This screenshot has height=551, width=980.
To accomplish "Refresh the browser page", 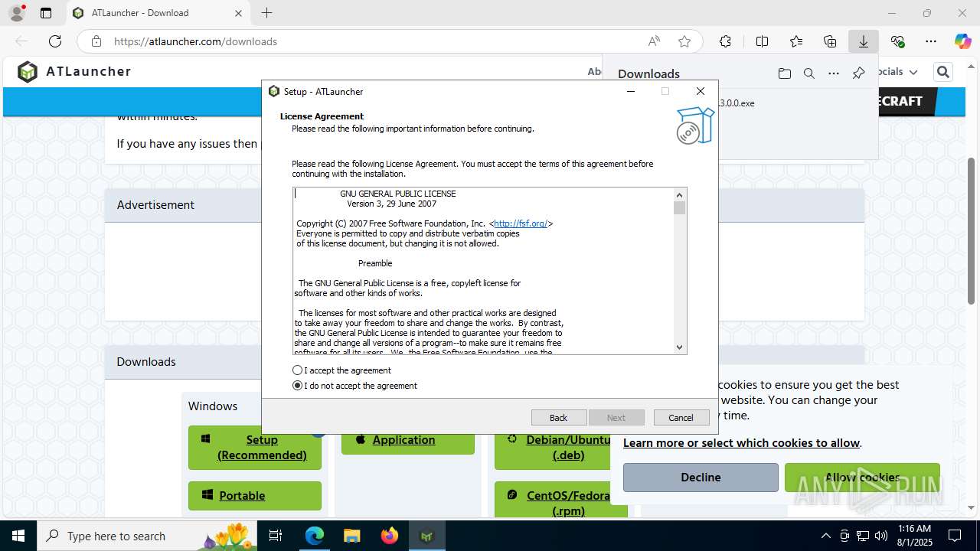I will (55, 41).
